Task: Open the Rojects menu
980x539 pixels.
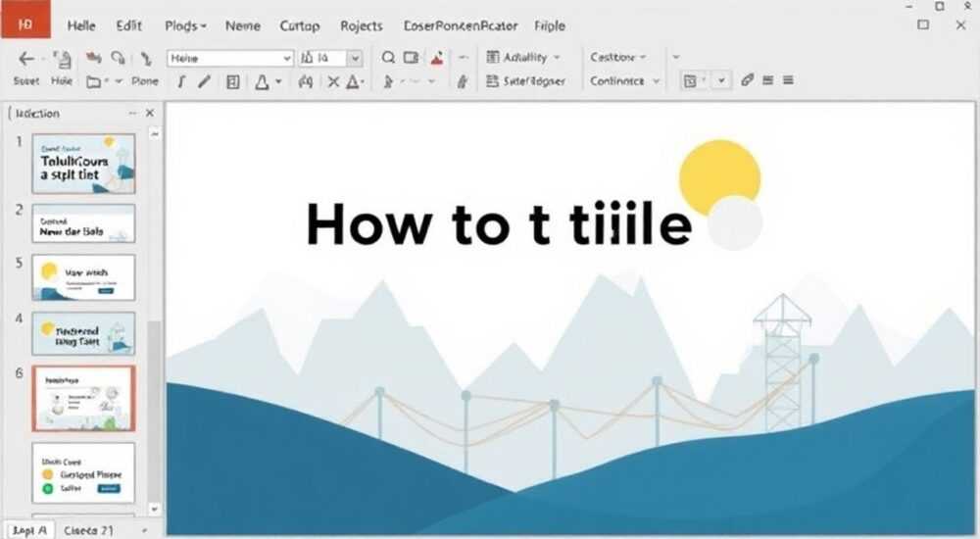Action: 362,25
